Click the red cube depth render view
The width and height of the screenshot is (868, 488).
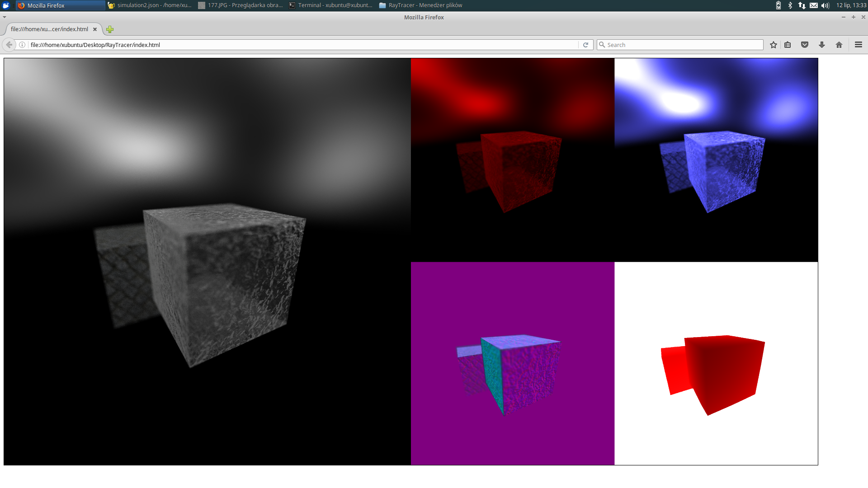pyautogui.click(x=716, y=363)
